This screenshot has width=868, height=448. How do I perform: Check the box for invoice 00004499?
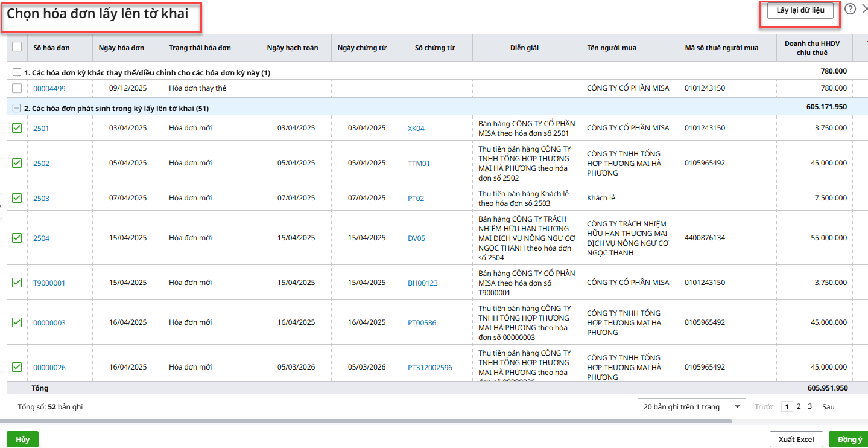17,88
